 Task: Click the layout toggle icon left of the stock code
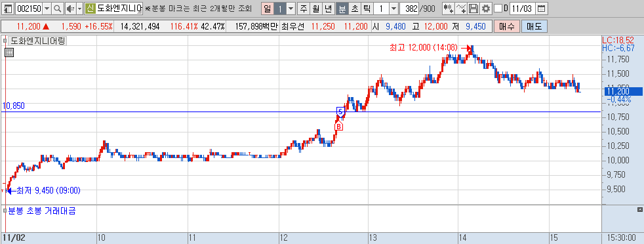point(9,9)
